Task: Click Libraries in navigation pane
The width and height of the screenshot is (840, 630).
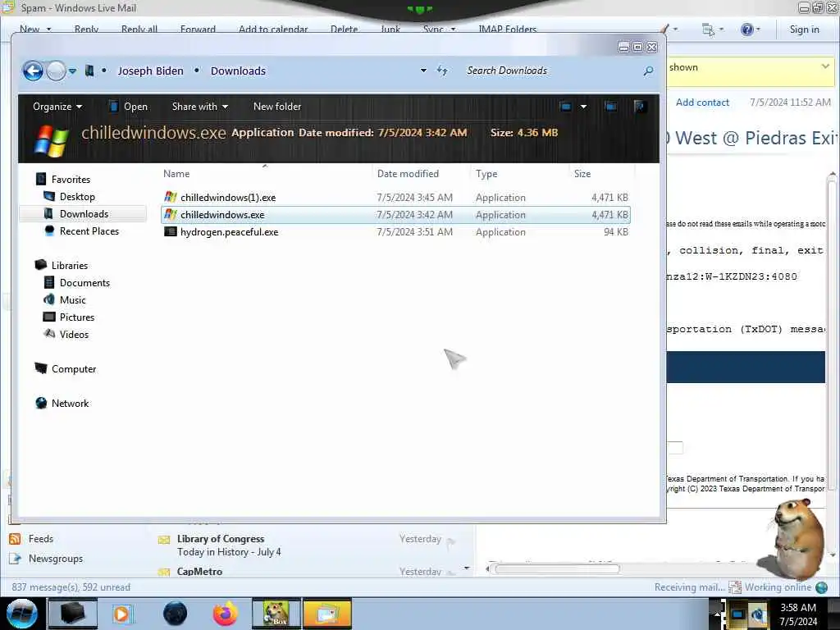Action: click(70, 265)
